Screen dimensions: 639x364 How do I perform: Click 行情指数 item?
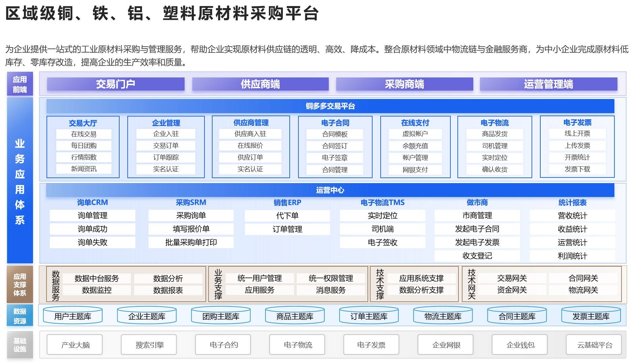(84, 157)
